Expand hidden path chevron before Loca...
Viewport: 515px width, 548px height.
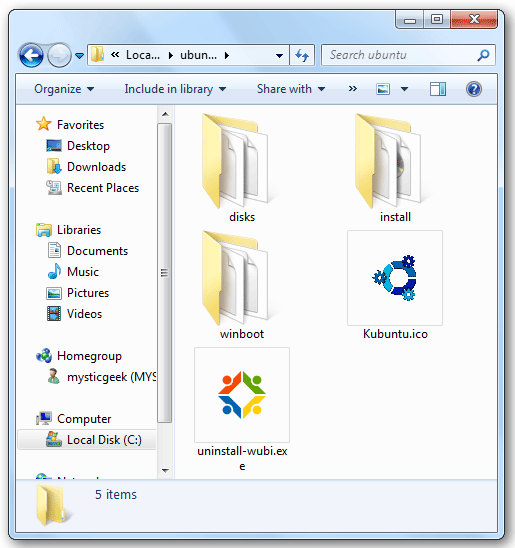click(115, 55)
